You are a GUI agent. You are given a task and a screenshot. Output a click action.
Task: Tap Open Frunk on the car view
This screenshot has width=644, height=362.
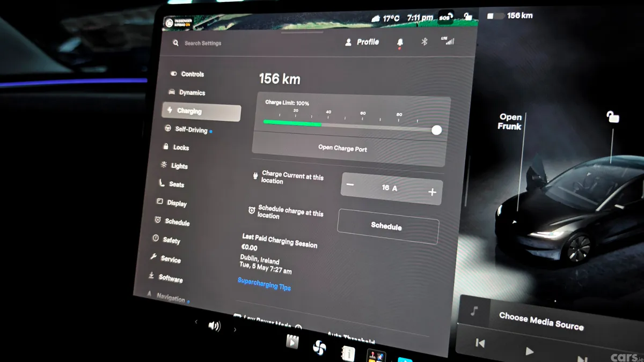[x=510, y=121]
